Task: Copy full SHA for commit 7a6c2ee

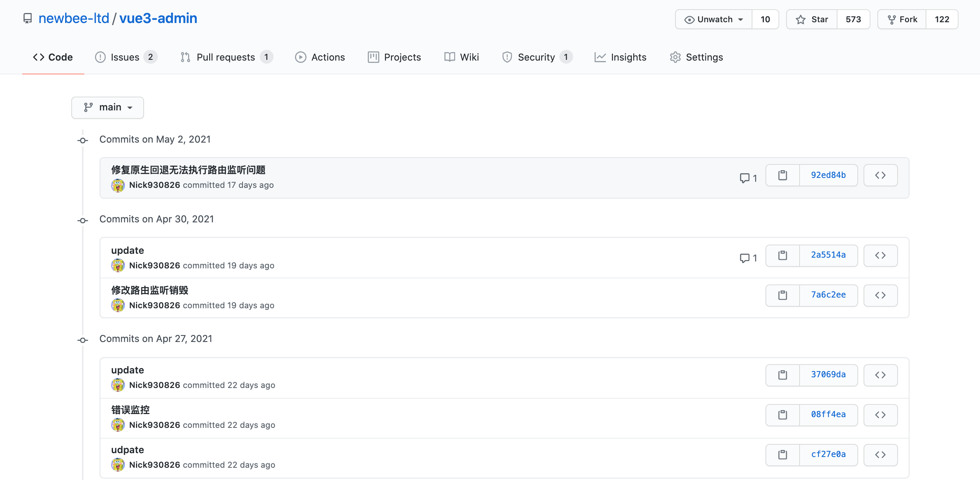Action: coord(782,295)
